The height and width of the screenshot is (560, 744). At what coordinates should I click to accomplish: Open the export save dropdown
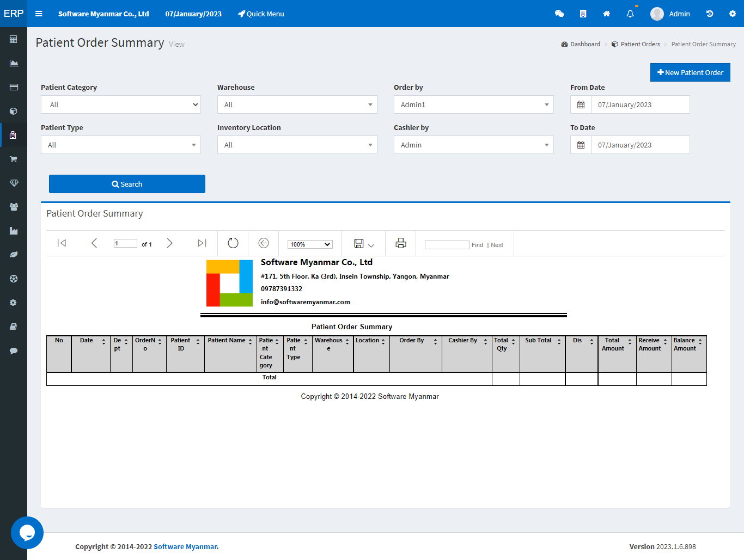point(364,244)
